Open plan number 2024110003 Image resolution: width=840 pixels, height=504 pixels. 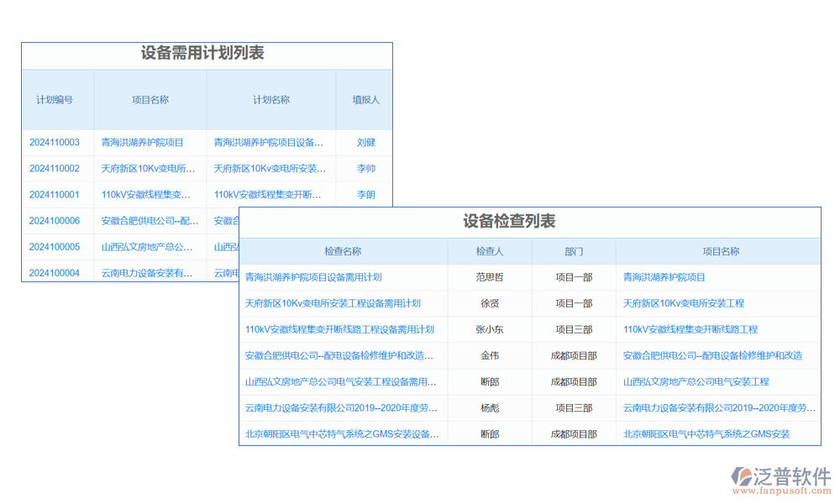tap(55, 143)
